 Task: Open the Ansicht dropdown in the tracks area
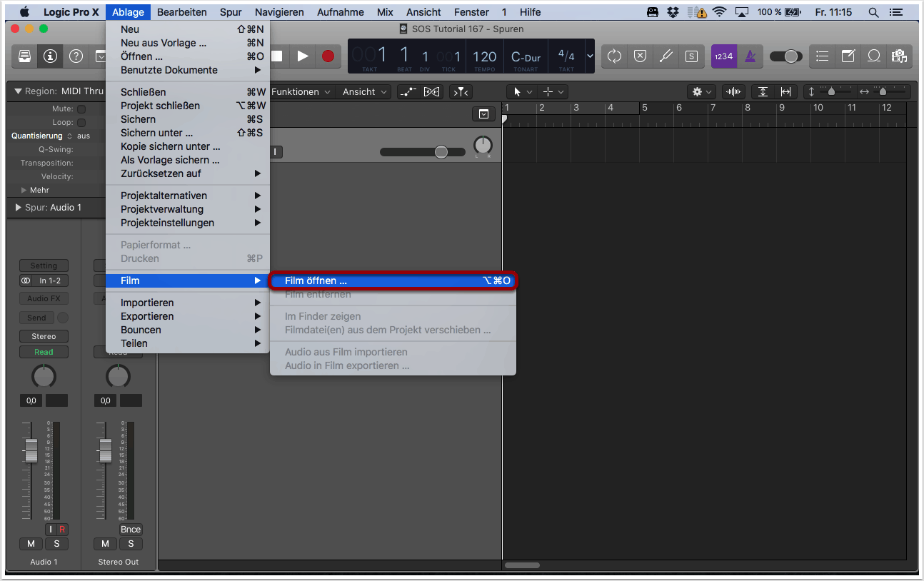364,92
